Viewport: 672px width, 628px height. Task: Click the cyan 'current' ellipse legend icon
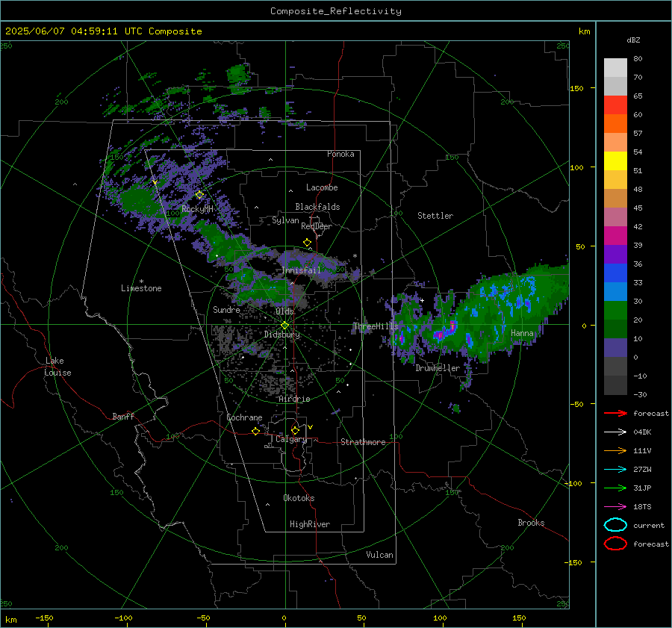click(615, 525)
